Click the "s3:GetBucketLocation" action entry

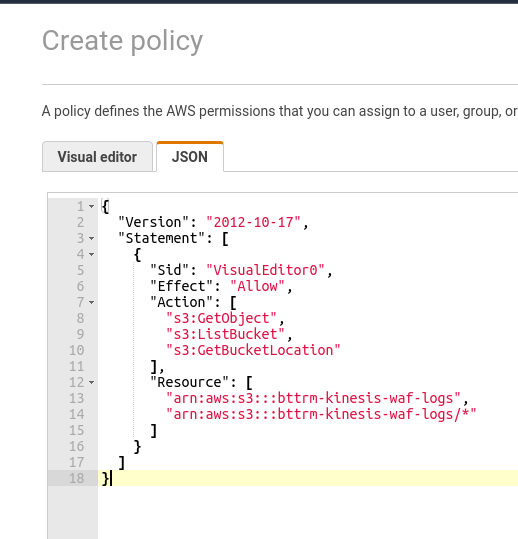pyautogui.click(x=253, y=350)
